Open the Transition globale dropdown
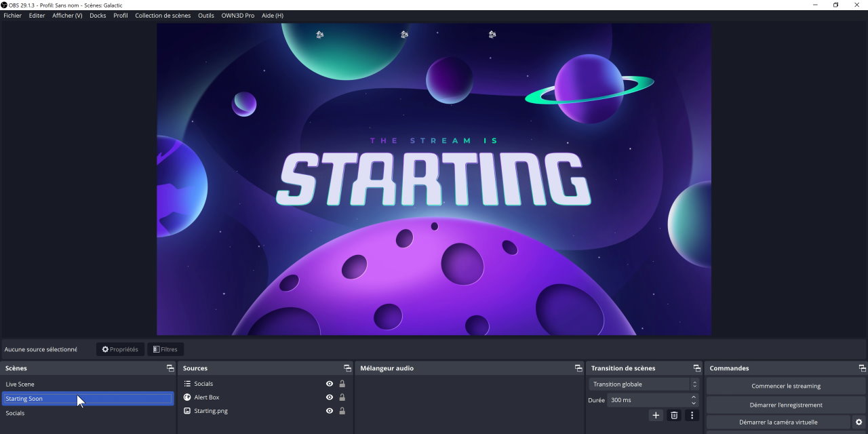The width and height of the screenshot is (868, 434). pos(644,384)
